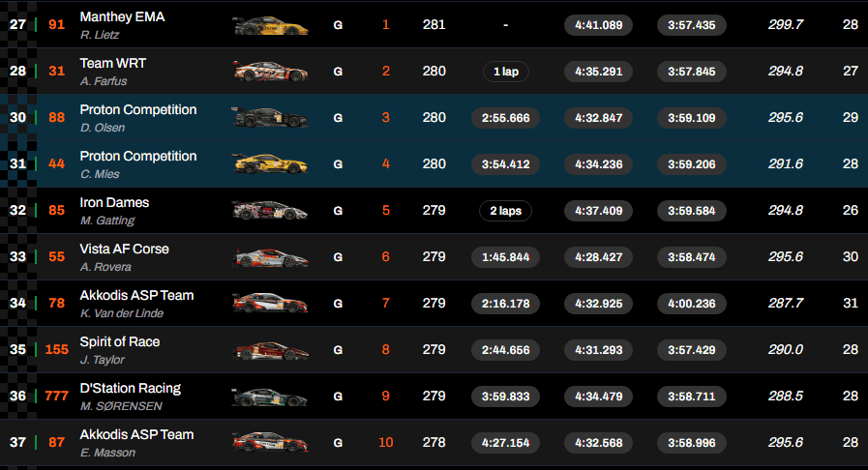Click the 4:28.427 last lap time
The image size is (868, 470).
coord(598,257)
